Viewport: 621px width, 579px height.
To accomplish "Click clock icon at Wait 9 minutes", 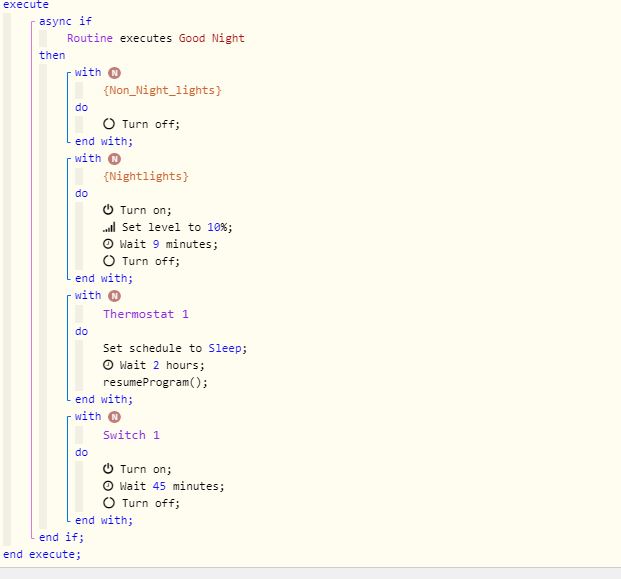I will (108, 244).
